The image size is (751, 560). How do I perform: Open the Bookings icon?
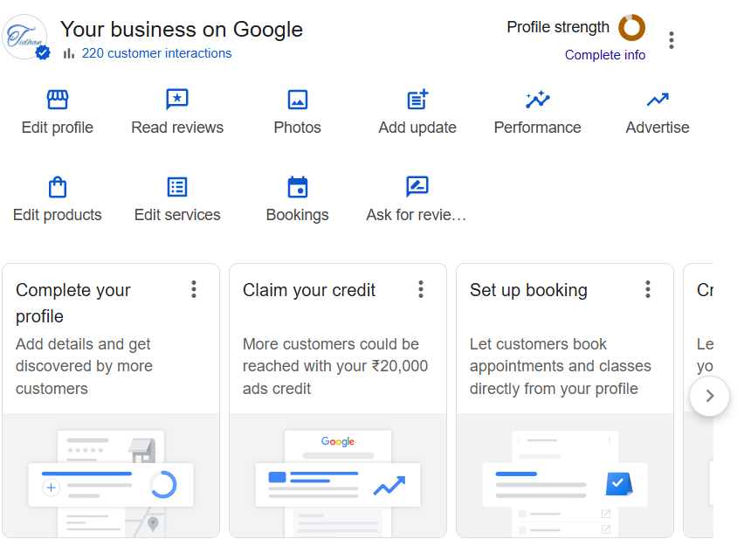tap(297, 187)
